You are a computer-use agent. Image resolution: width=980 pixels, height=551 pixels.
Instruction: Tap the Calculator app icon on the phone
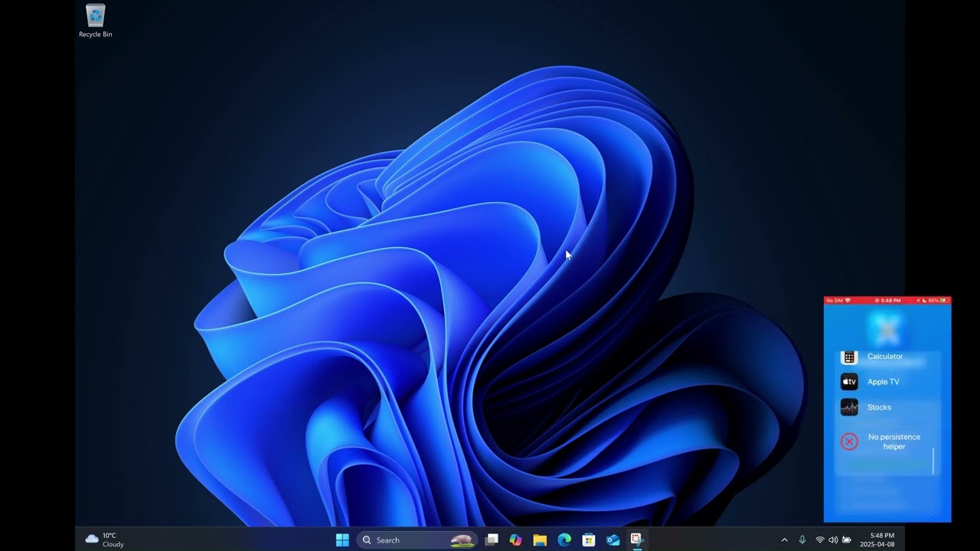point(849,357)
